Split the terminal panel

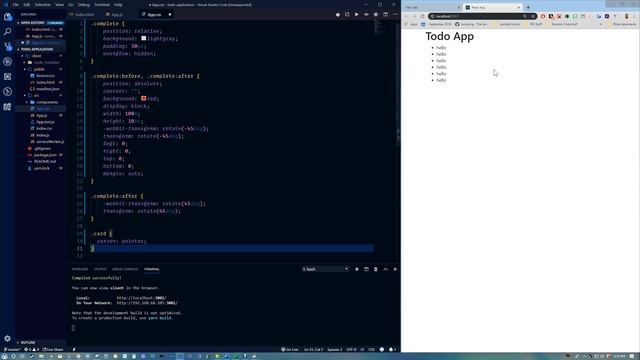366,269
